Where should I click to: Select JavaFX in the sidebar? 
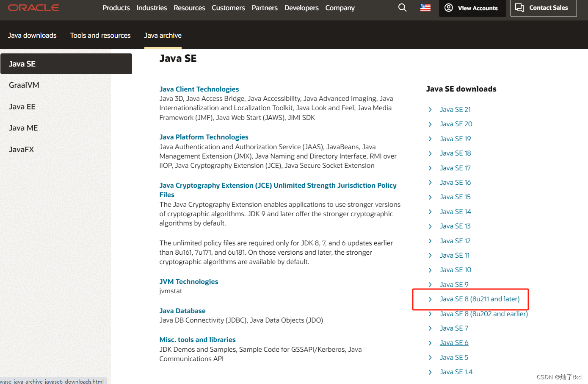click(21, 150)
